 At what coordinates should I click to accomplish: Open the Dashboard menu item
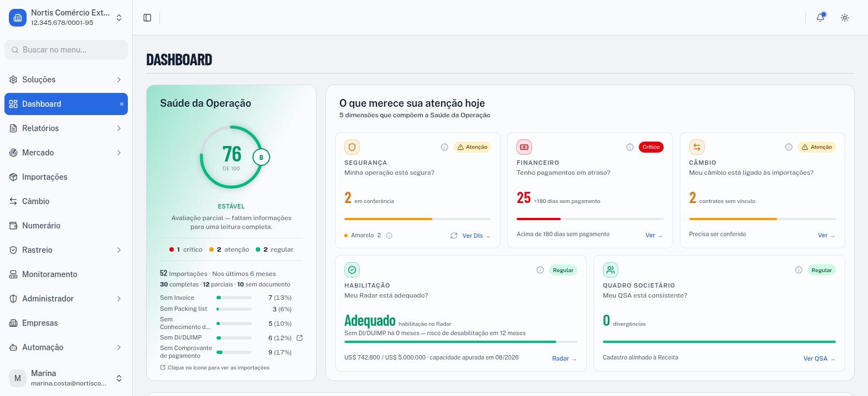click(x=66, y=104)
